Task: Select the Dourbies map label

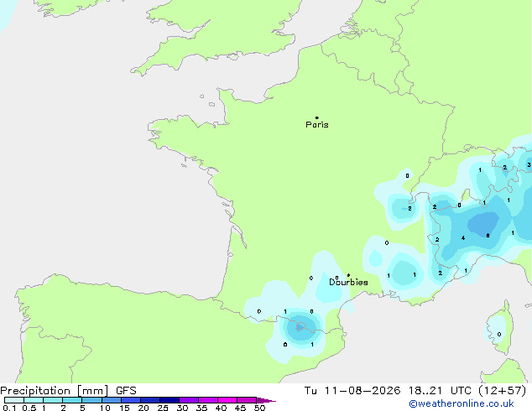Action: click(x=348, y=282)
